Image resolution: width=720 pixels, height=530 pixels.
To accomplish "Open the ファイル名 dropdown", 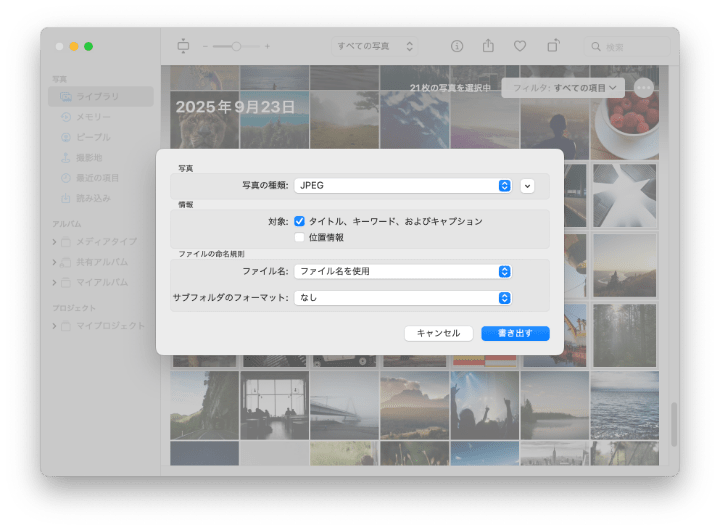I will (403, 271).
